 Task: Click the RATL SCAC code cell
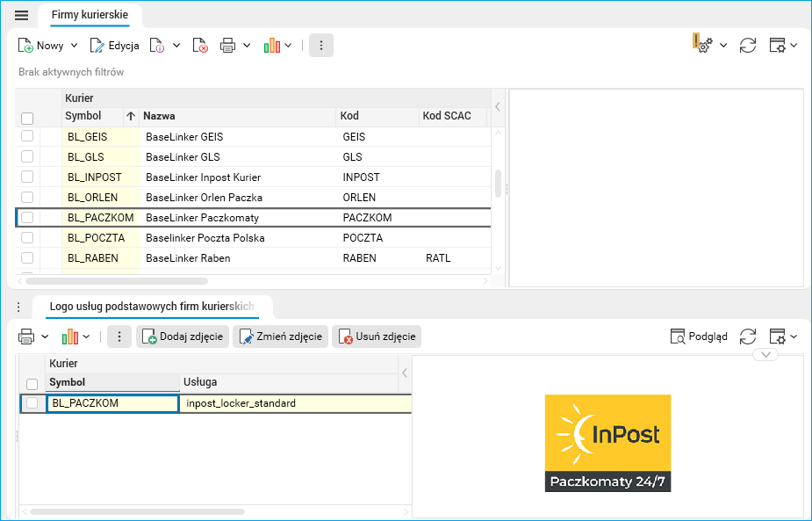438,258
